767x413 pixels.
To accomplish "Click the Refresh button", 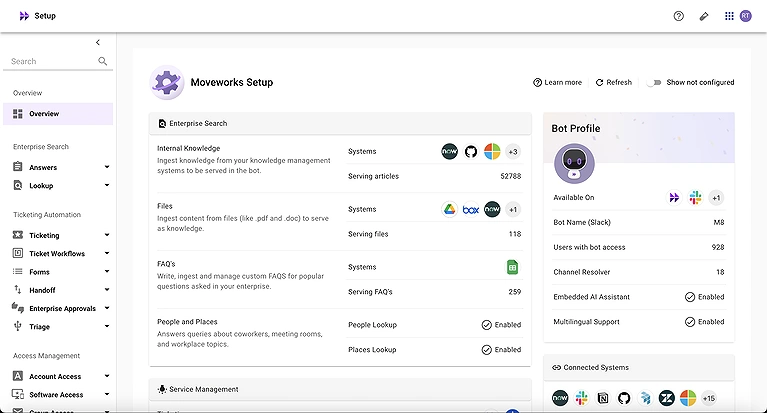I will pyautogui.click(x=614, y=82).
